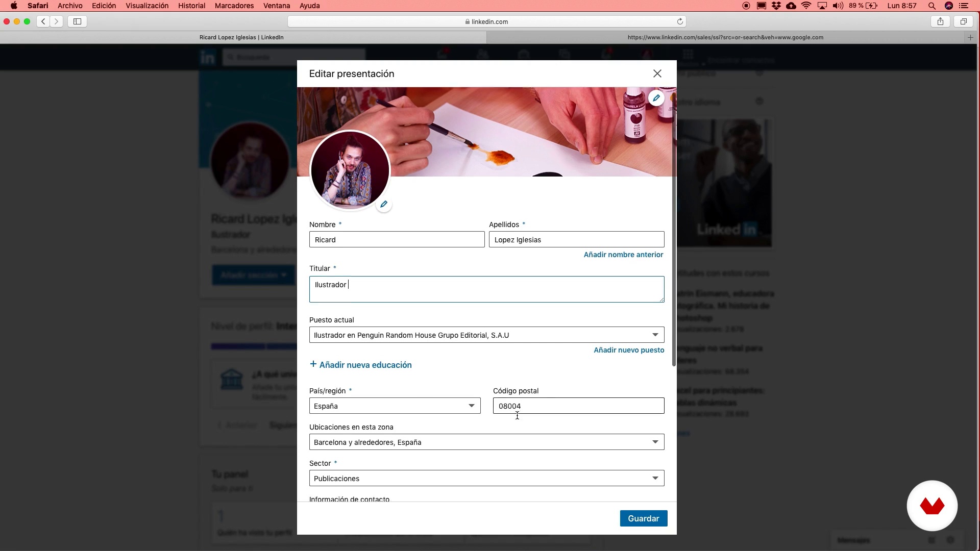Open the Wi-Fi menu bar icon
Viewport: 980px width, 551px height.
pos(806,6)
